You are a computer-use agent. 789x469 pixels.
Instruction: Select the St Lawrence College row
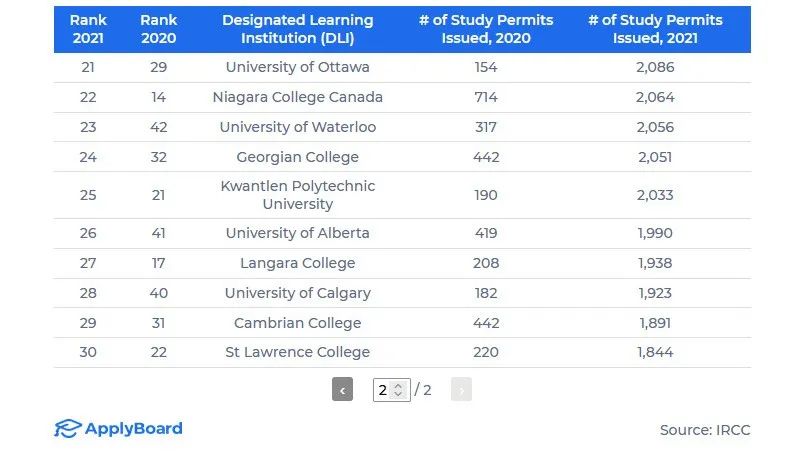click(x=297, y=352)
